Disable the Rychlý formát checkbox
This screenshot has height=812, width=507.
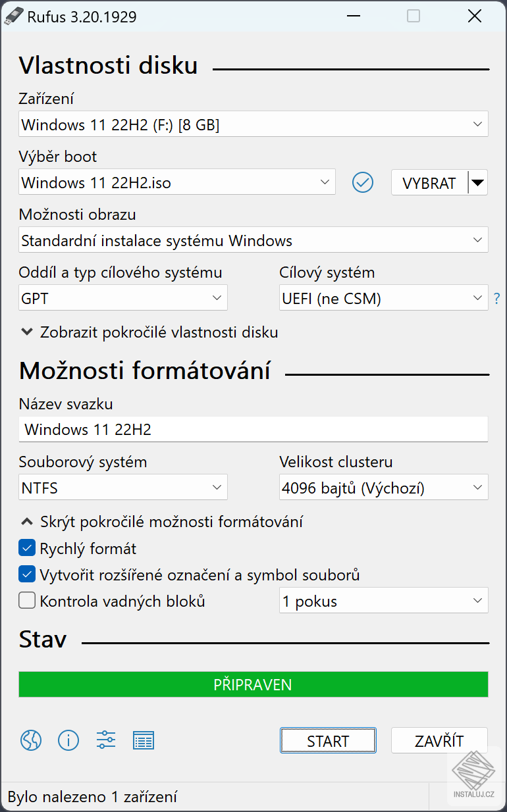[x=27, y=548]
